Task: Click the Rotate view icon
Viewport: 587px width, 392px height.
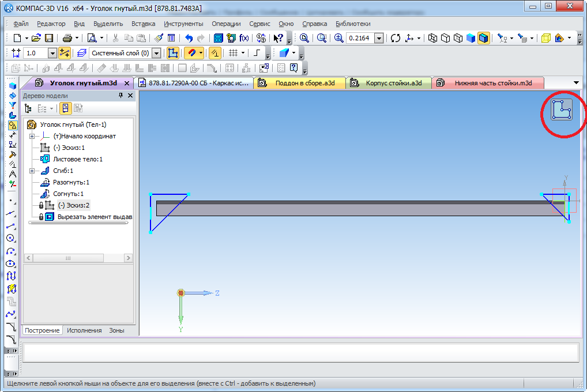Action: pos(395,38)
